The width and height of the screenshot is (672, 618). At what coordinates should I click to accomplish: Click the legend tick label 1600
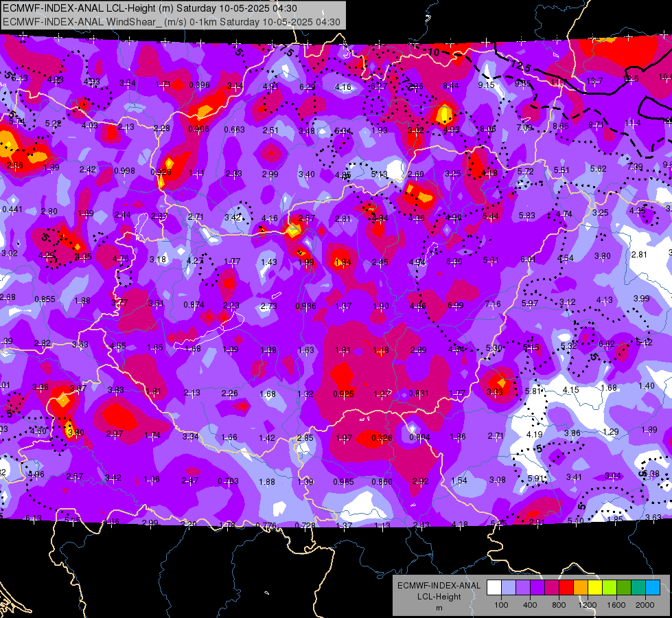pyautogui.click(x=616, y=605)
